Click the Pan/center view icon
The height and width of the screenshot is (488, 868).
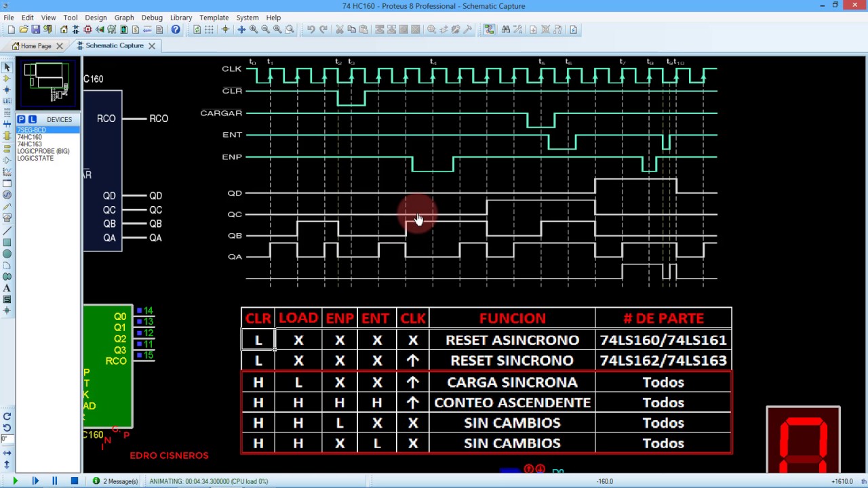click(x=241, y=30)
